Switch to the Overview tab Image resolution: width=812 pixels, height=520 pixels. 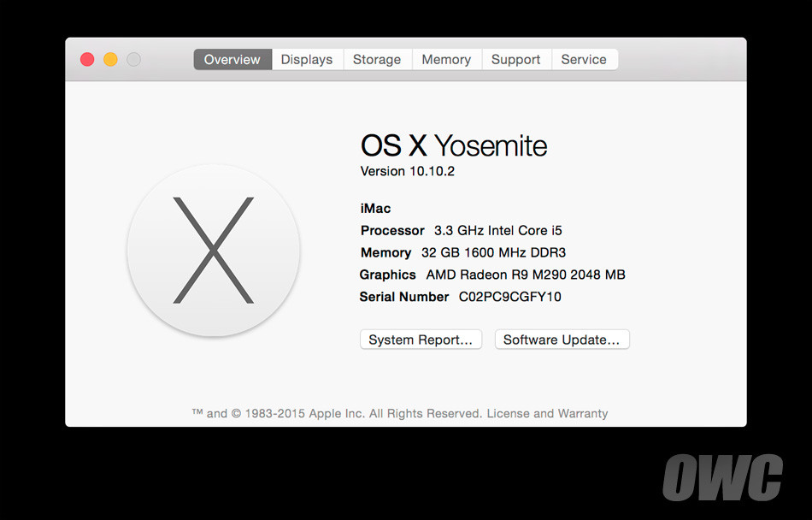[x=232, y=60]
